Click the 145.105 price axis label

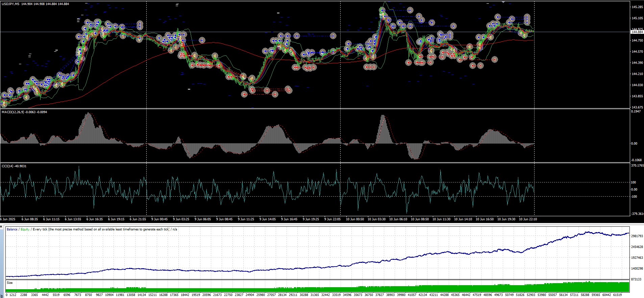(x=637, y=18)
